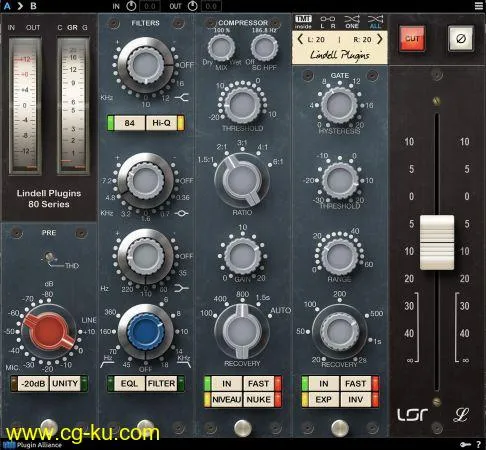Enable the NIVEAU button
The image size is (486, 450).
[x=227, y=399]
